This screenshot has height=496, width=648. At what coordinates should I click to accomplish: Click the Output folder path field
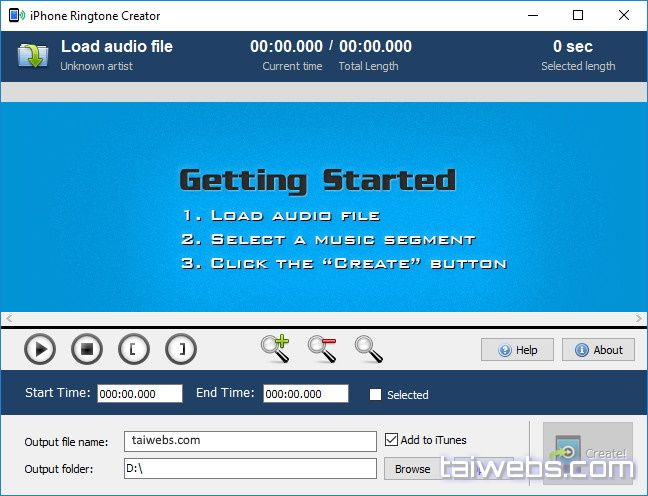(x=250, y=468)
